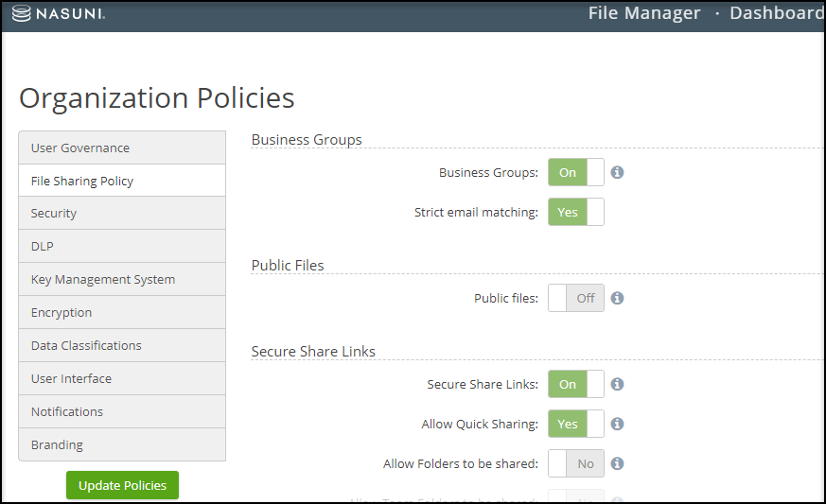Screen dimensions: 826x504
Task: Click the Nasuni logo icon
Action: pos(22,14)
